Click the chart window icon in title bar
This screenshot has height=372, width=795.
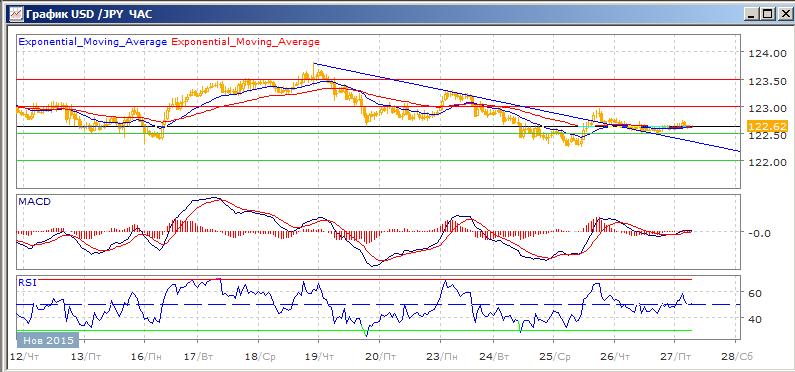(x=16, y=14)
